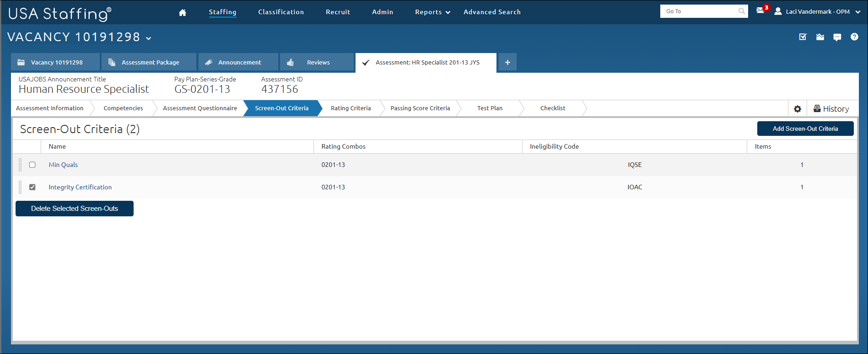Image resolution: width=868 pixels, height=354 pixels.
Task: Open the inbox tray icon
Action: 820,37
